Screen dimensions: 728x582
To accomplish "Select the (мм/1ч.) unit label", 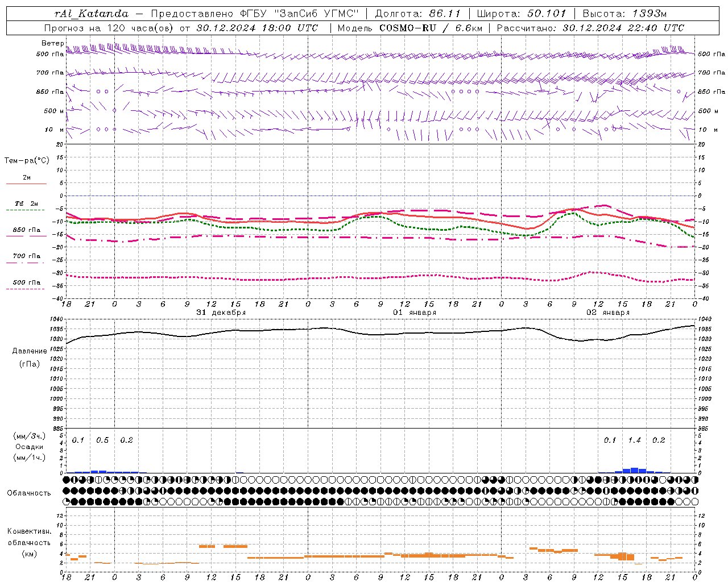I will point(30,458).
